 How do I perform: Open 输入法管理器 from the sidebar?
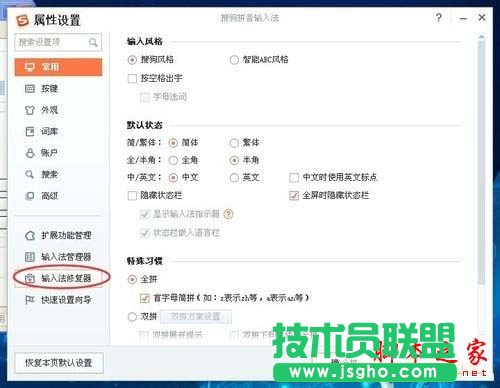click(58, 257)
